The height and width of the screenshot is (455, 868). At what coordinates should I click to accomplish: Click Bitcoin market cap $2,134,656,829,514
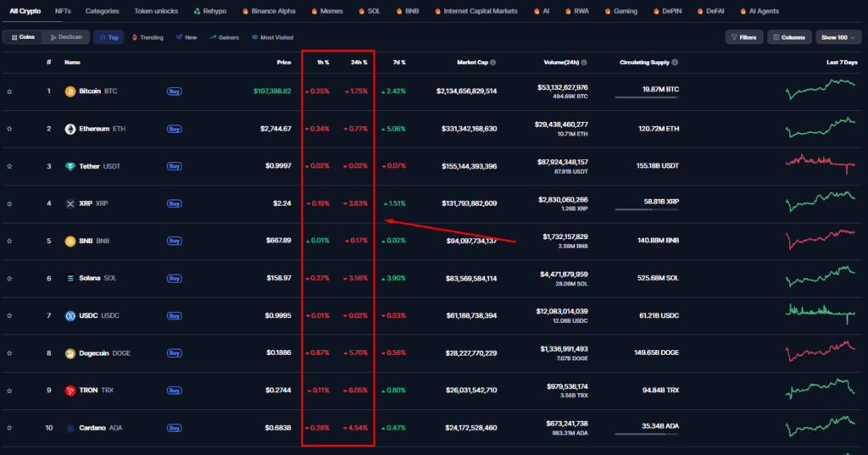pyautogui.click(x=467, y=92)
